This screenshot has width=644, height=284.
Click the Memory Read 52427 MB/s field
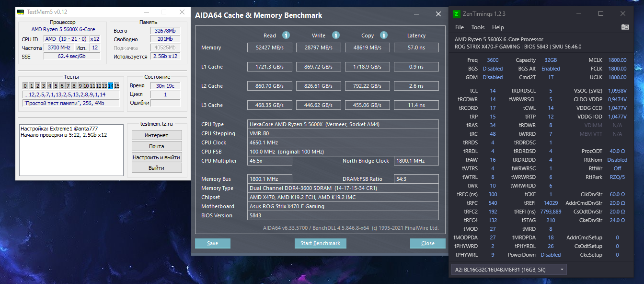[270, 47]
